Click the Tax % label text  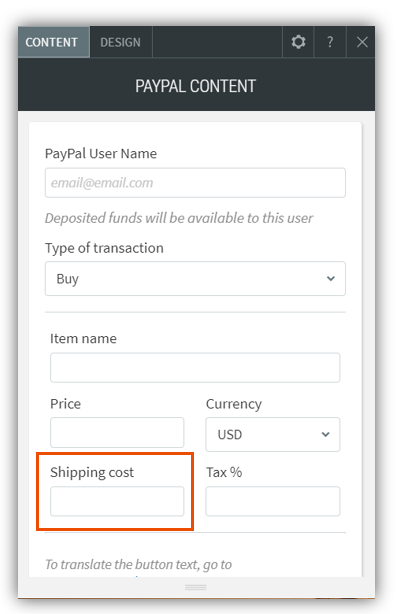click(224, 472)
